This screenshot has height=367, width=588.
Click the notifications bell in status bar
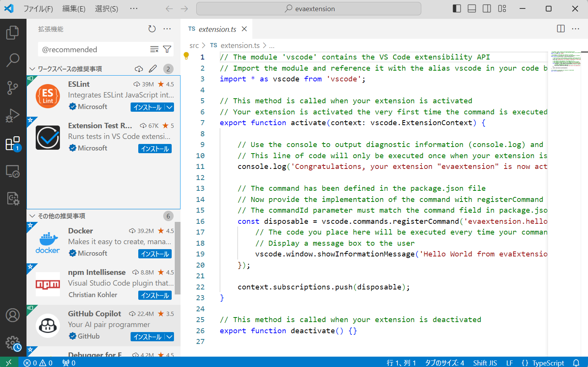coord(576,362)
